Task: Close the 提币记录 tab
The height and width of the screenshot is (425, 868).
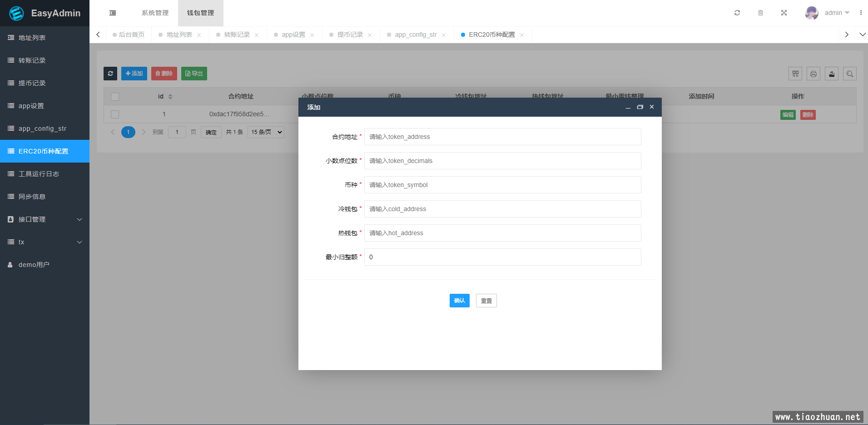Action: tap(370, 35)
